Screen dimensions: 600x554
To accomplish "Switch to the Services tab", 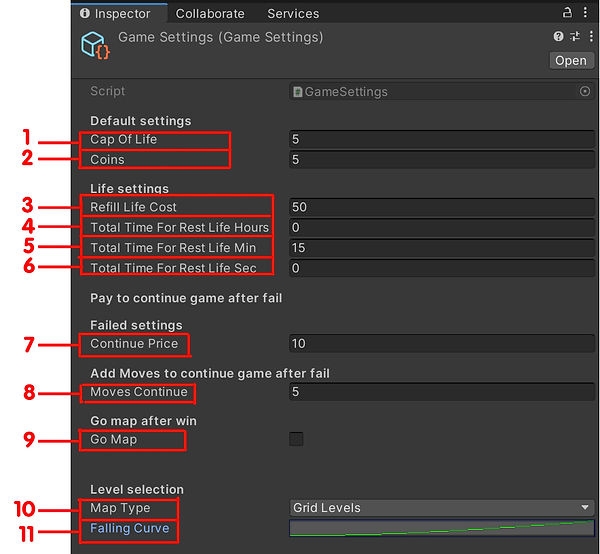I will (x=293, y=13).
